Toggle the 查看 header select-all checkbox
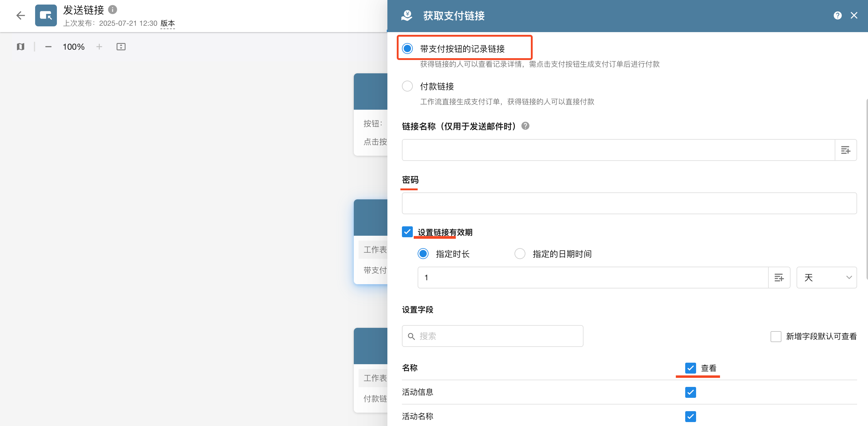The width and height of the screenshot is (868, 426). point(690,368)
